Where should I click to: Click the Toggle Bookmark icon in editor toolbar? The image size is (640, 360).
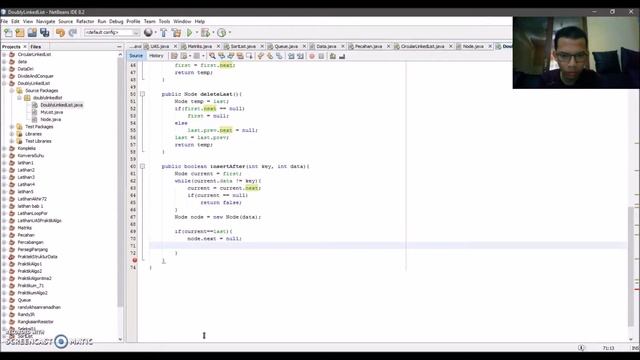point(279,56)
